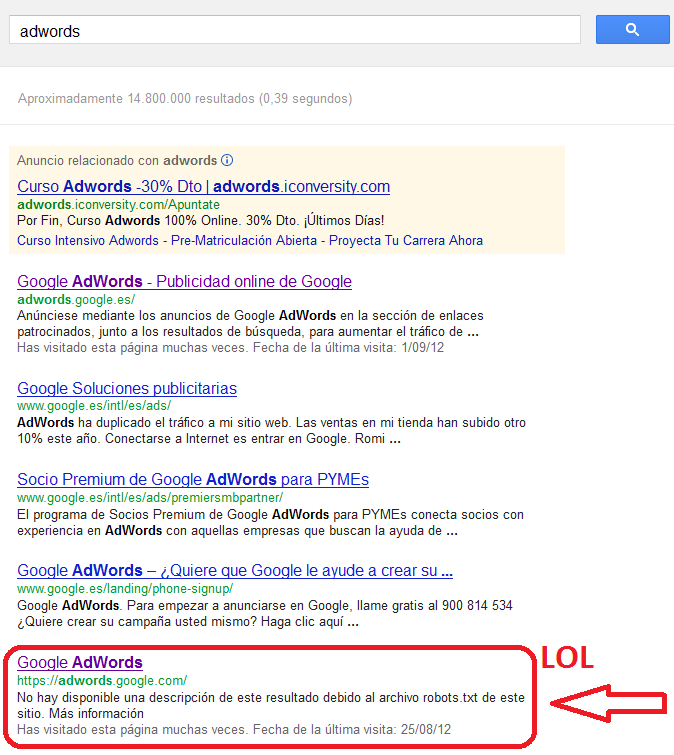Open the 'Google Soluciones publicitarias' result
Viewport: 674px width, 755px height.
(127, 388)
